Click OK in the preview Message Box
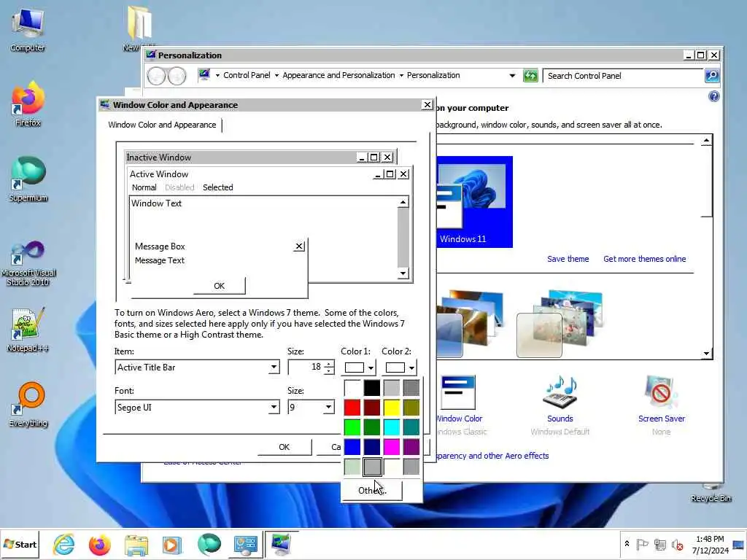The width and height of the screenshot is (747, 560). coord(219,286)
